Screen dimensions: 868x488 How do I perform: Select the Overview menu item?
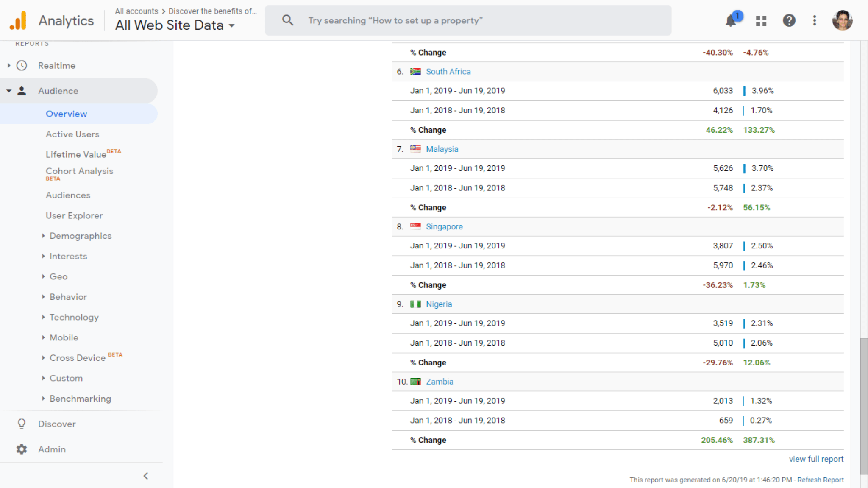coord(67,114)
